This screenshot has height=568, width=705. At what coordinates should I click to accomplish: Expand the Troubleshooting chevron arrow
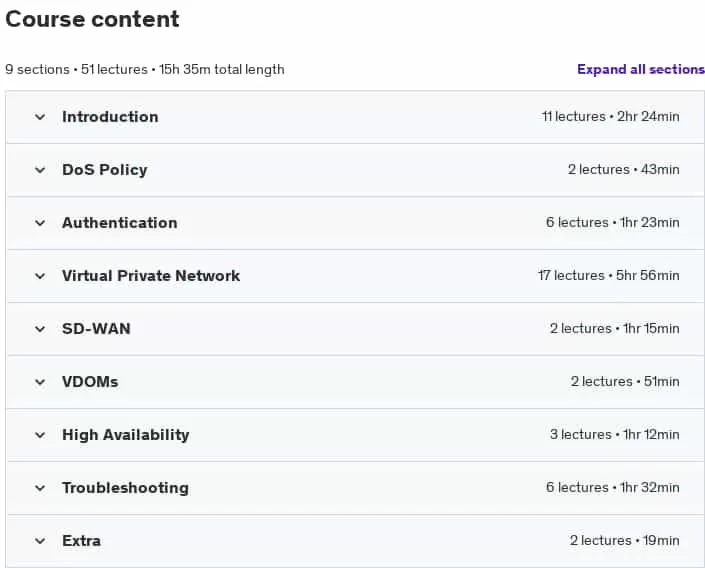tap(40, 488)
